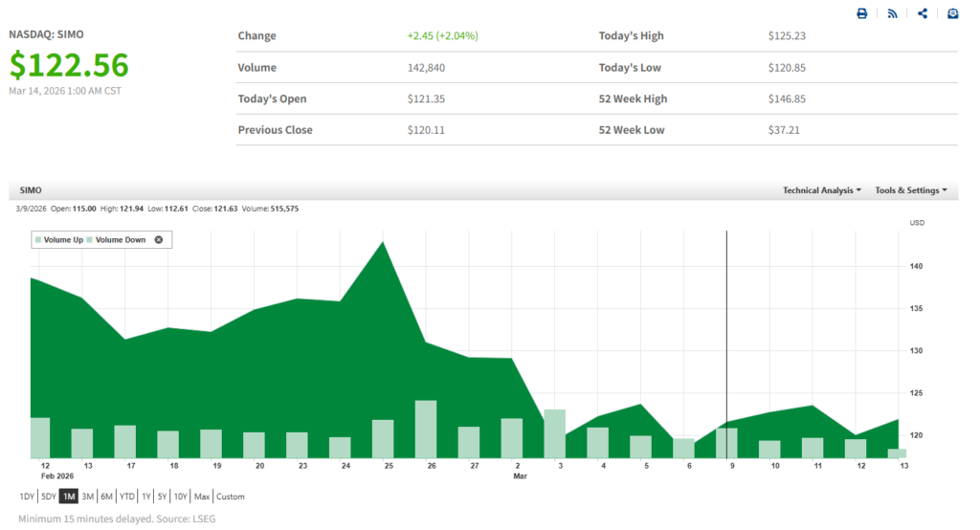Click the Feb 25 peak volume bar

(x=383, y=439)
